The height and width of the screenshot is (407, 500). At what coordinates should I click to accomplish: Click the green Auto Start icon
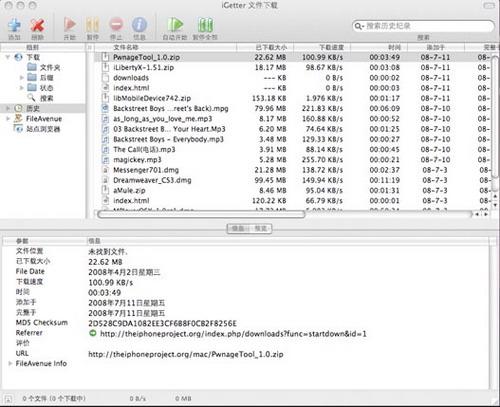point(175,25)
